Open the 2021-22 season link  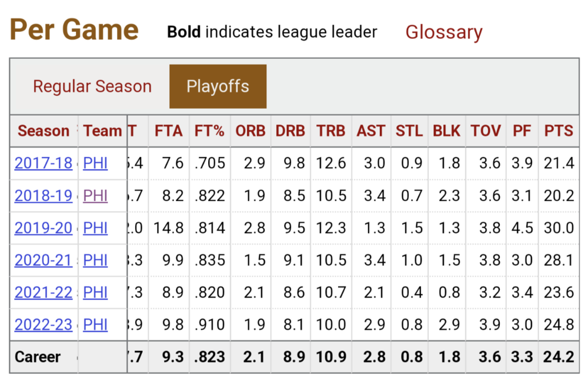44,292
